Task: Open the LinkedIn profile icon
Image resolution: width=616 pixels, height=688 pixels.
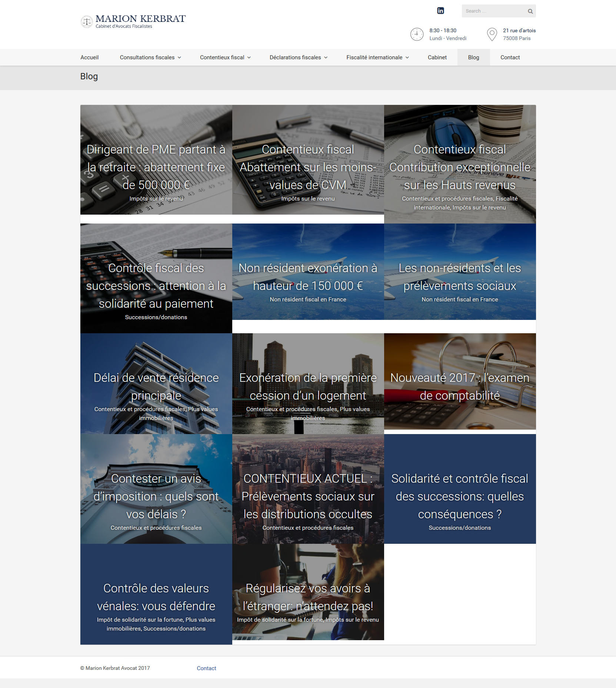Action: [440, 11]
